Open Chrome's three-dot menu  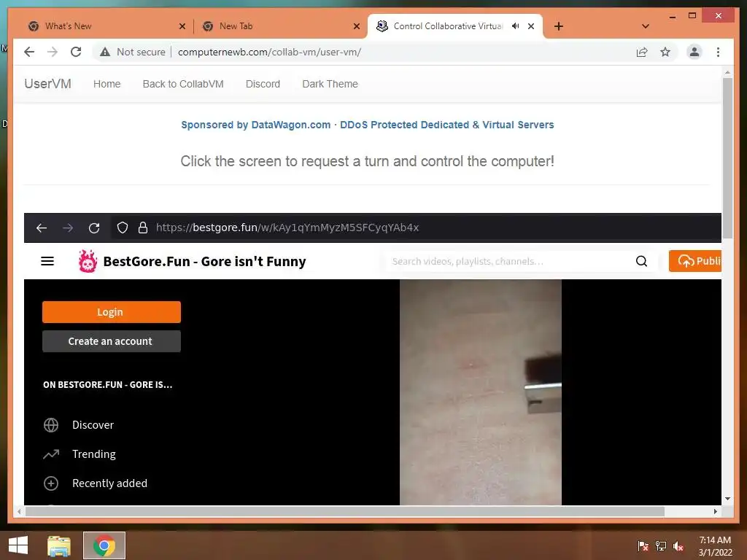718,52
